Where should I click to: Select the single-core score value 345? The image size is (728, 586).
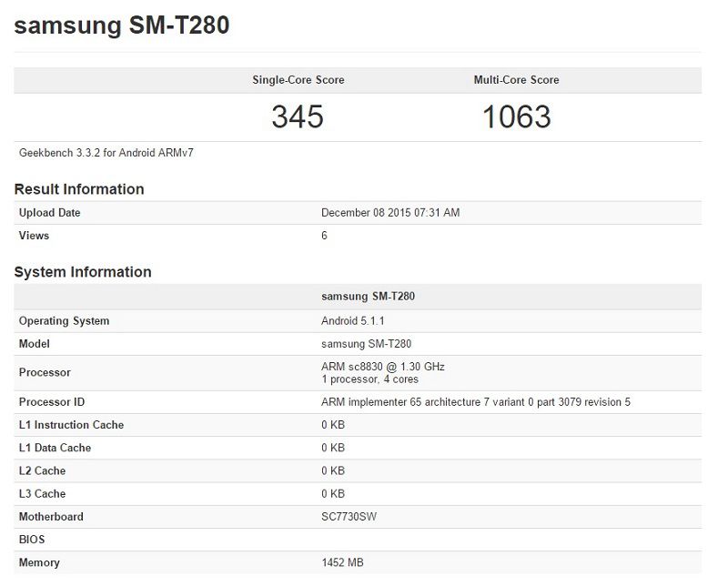[298, 116]
